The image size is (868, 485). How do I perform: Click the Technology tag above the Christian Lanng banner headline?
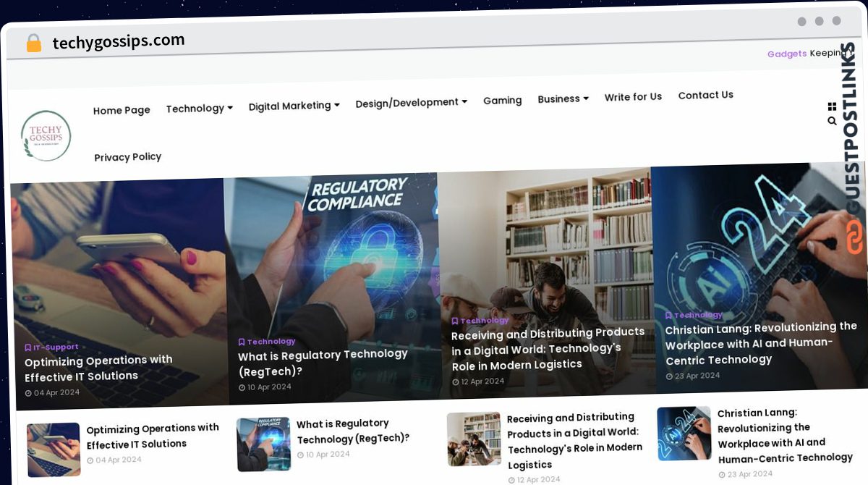(x=694, y=315)
